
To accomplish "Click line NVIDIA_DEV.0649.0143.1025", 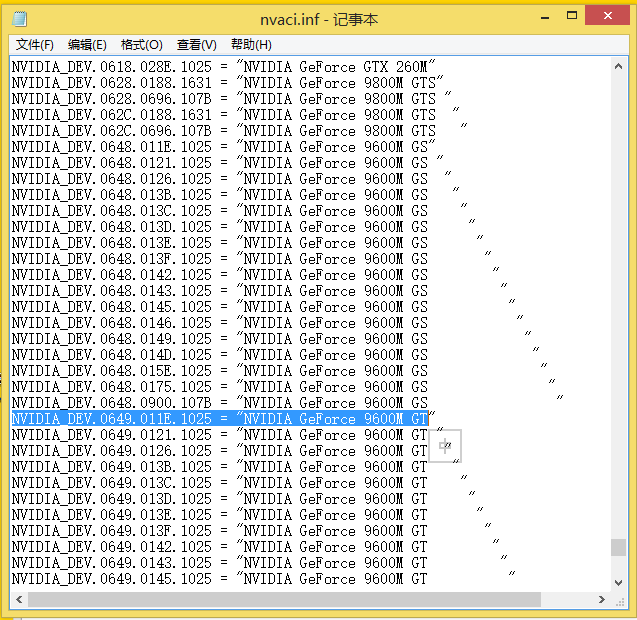I will 259,563.
